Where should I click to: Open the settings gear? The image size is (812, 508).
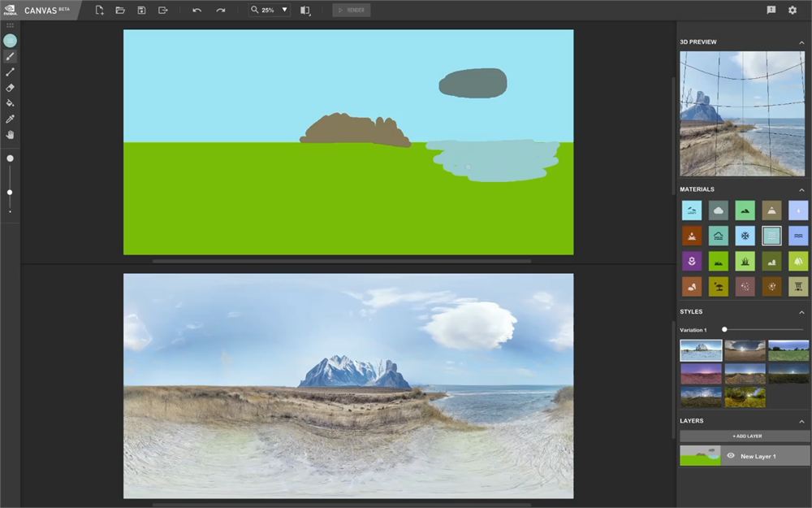click(793, 10)
